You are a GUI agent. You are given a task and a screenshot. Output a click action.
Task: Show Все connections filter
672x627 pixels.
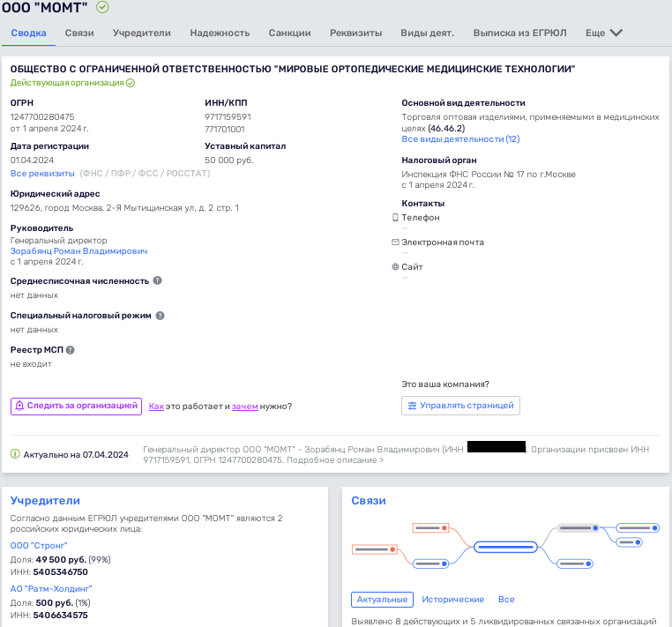(x=506, y=600)
